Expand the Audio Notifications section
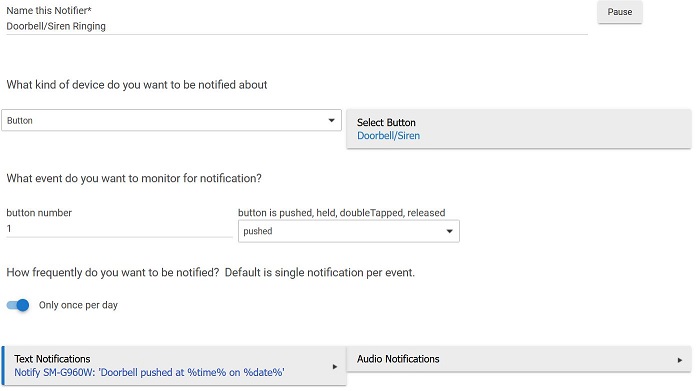 [518, 359]
